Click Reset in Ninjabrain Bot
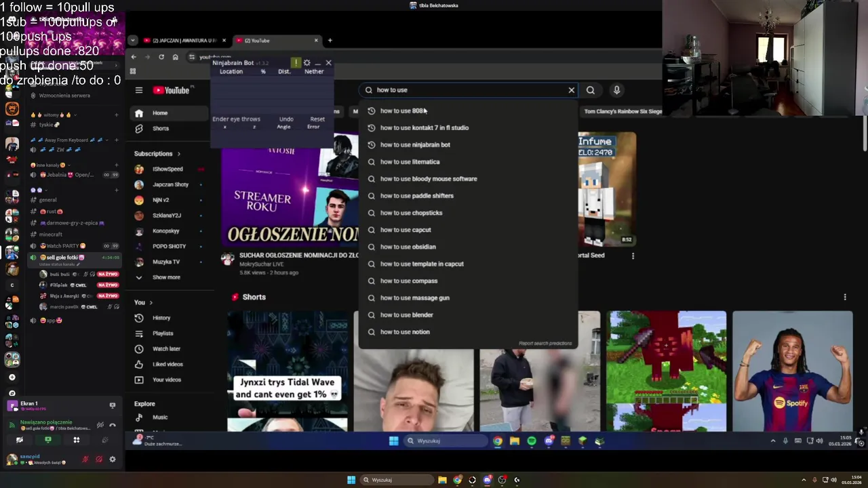868x488 pixels. [x=317, y=119]
